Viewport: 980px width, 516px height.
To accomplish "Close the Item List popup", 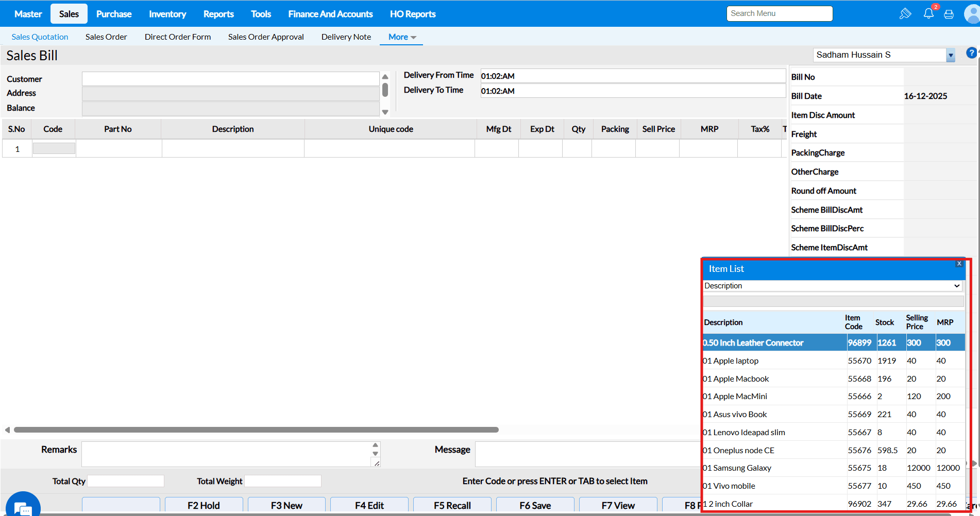I will 959,264.
